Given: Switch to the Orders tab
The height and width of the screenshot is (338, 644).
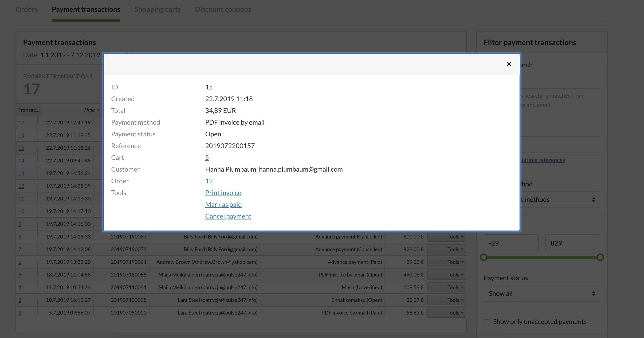Looking at the screenshot, I should tap(27, 9).
